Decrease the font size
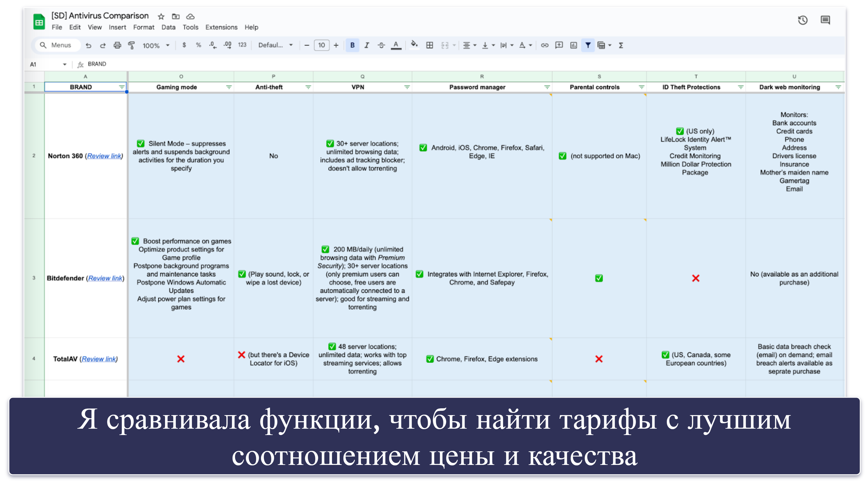The image size is (868, 481). point(307,45)
